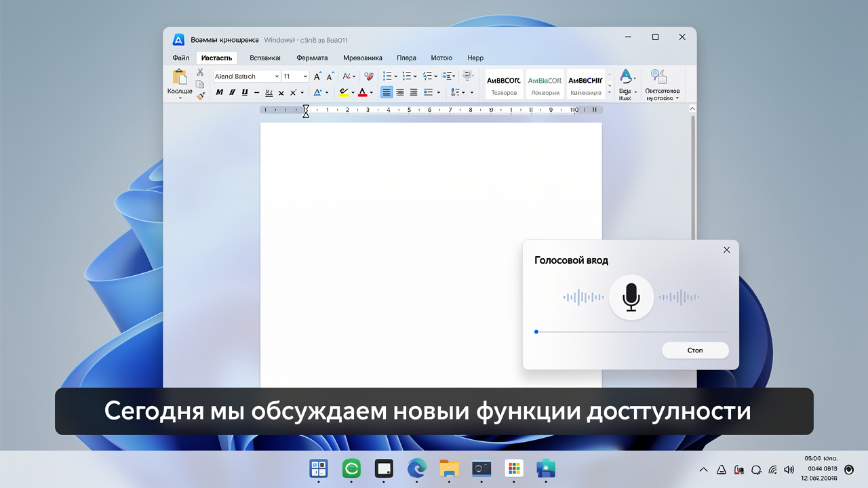Viewport: 868px width, 488px height.
Task: Expand the styles gallery more arrow
Action: (x=610, y=93)
